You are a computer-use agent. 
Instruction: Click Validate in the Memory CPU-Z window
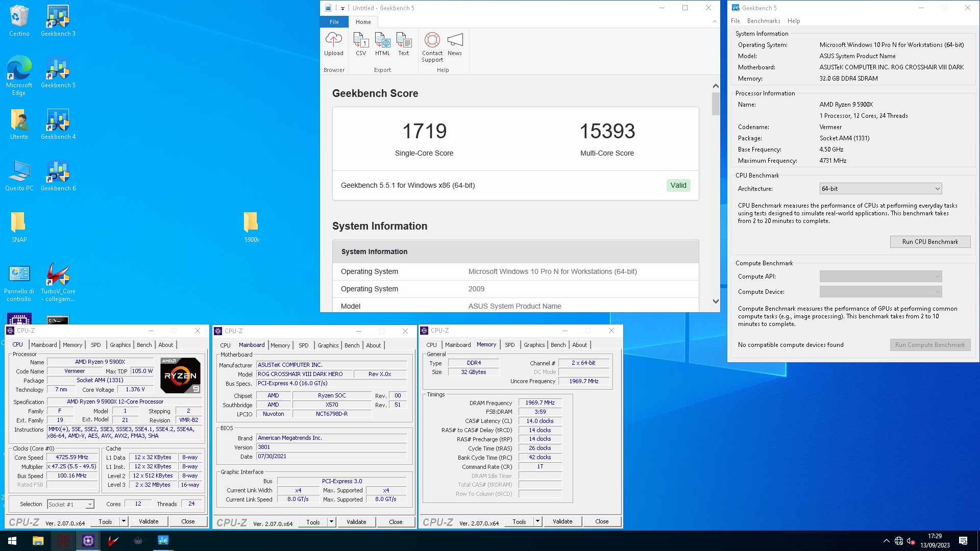click(562, 521)
